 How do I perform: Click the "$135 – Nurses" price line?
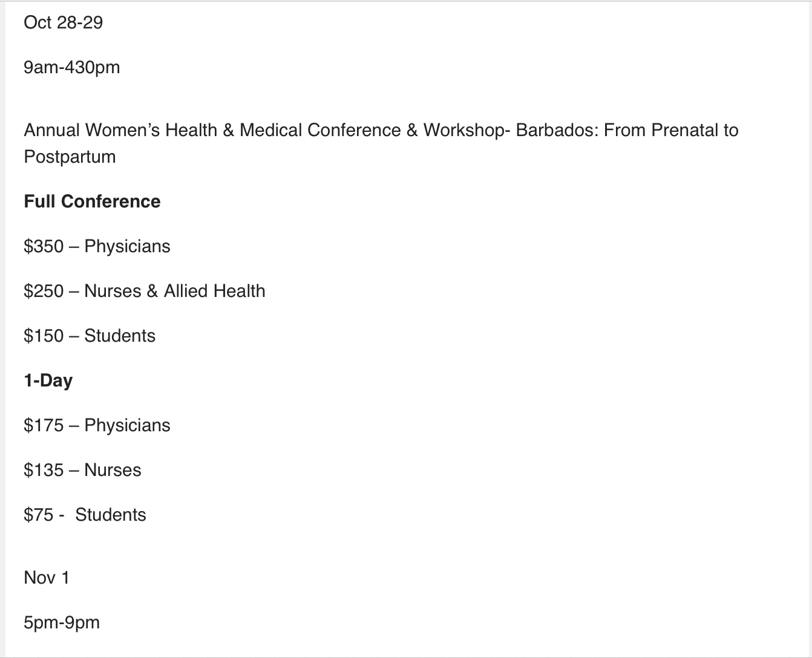[x=82, y=471]
